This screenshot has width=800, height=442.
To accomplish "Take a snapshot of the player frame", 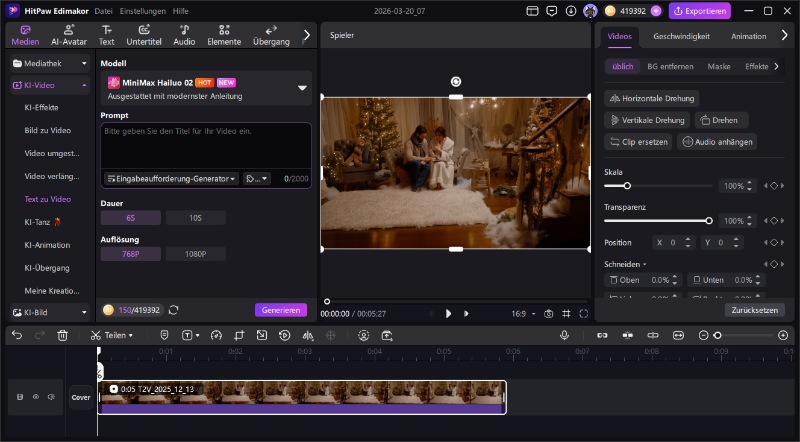I will [x=548, y=314].
